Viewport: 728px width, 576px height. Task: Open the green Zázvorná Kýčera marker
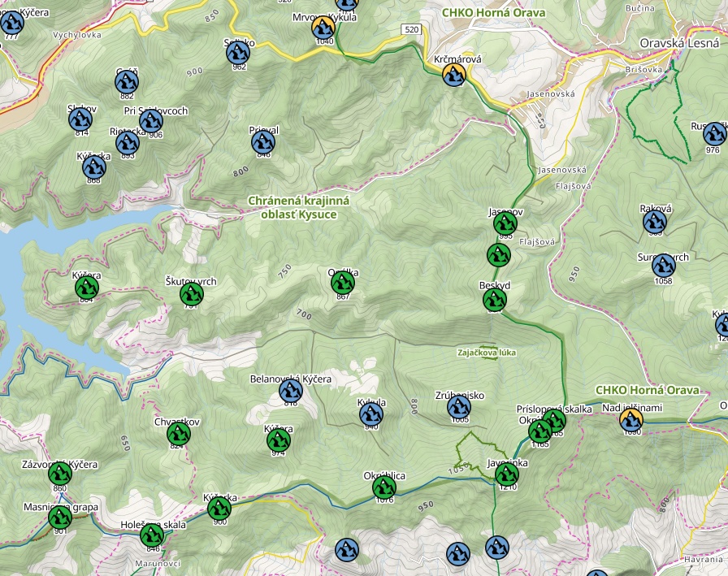click(59, 474)
